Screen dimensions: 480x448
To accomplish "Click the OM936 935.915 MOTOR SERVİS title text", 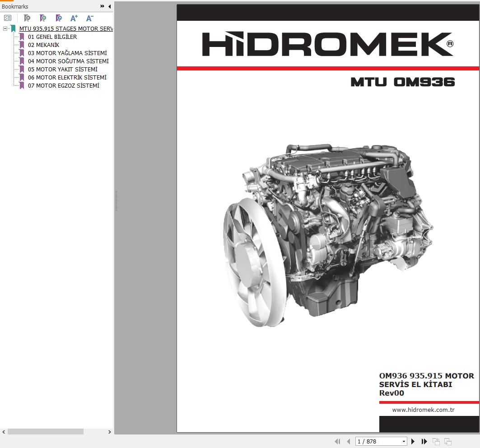I will point(426,380).
